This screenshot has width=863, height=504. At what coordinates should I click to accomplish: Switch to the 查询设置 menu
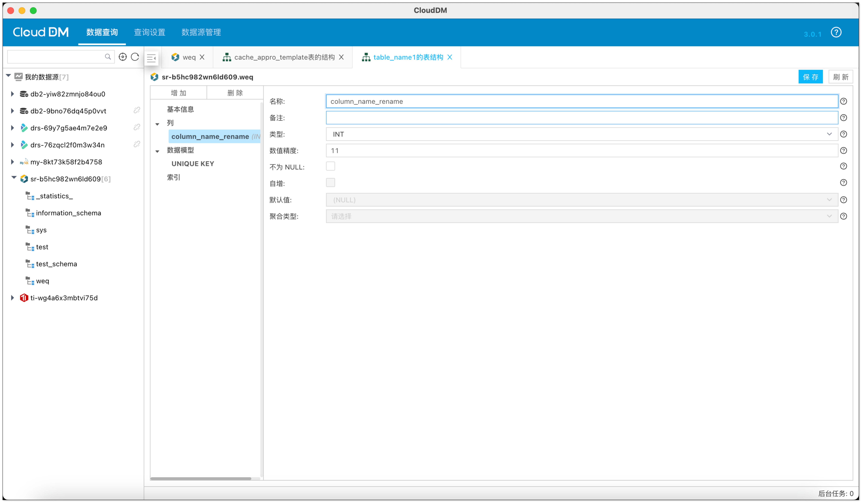coord(149,32)
